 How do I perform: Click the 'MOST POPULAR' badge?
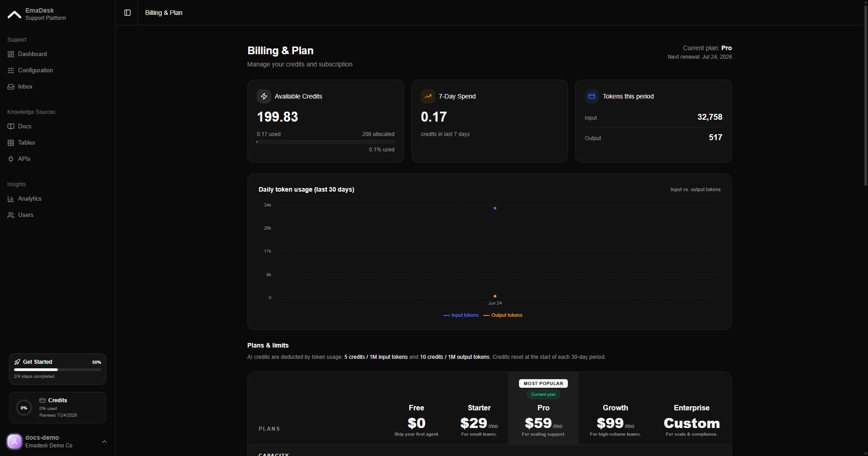543,383
